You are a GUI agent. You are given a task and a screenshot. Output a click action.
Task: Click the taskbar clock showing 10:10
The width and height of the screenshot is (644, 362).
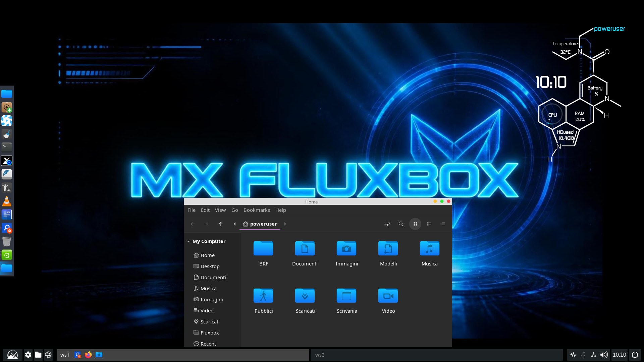620,355
